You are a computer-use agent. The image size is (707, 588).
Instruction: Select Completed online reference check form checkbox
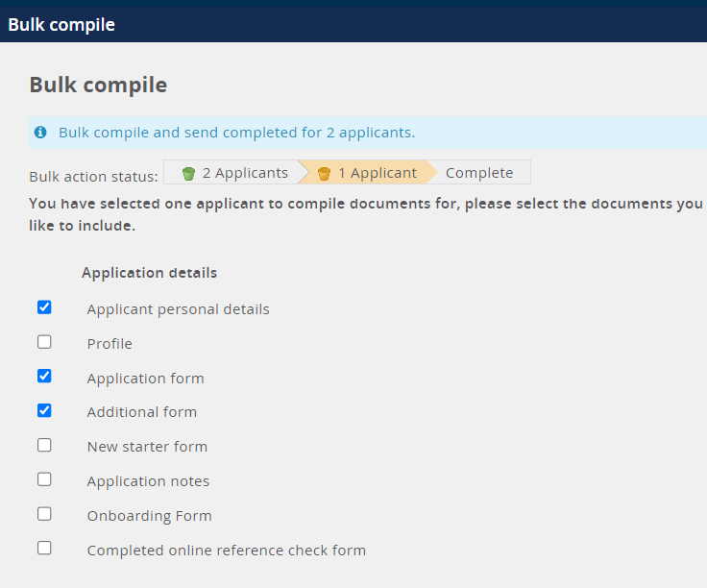tap(44, 549)
